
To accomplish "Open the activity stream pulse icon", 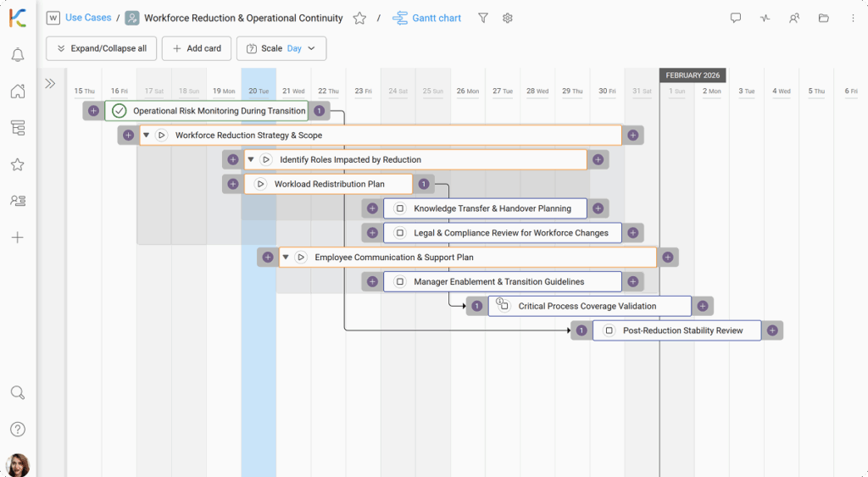I will (x=765, y=18).
